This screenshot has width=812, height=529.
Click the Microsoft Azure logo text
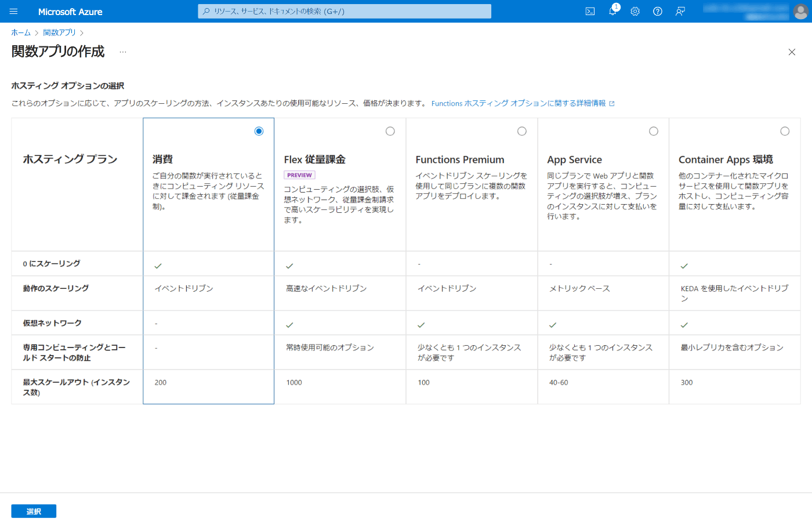(x=70, y=12)
